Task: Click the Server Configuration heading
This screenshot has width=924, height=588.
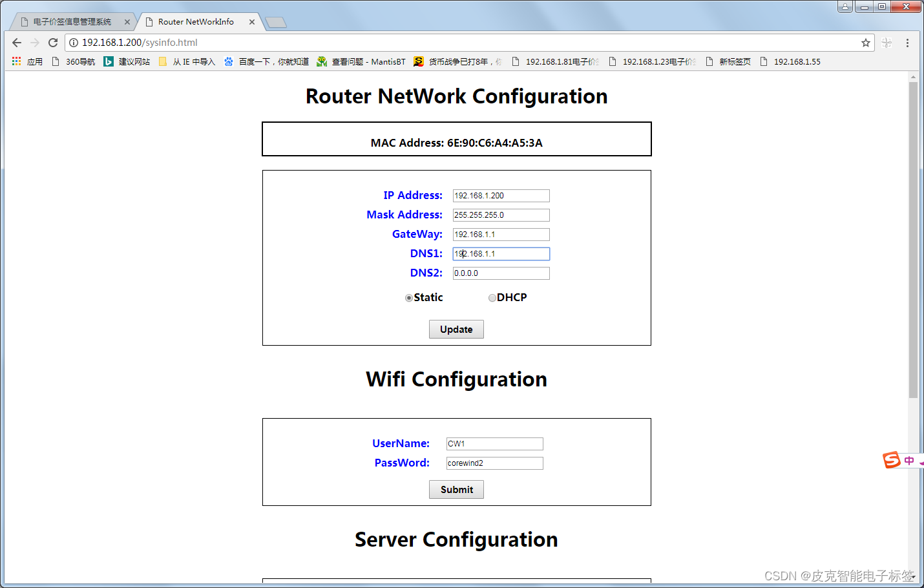Action: [x=456, y=540]
